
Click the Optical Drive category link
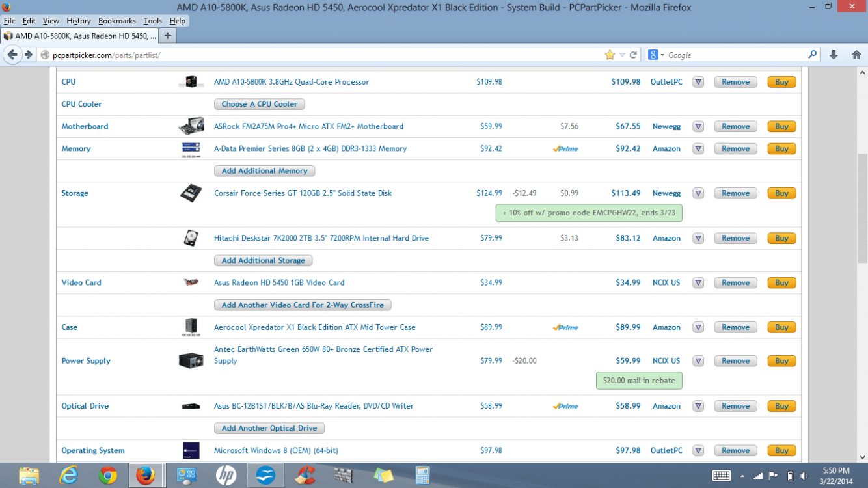pos(85,406)
